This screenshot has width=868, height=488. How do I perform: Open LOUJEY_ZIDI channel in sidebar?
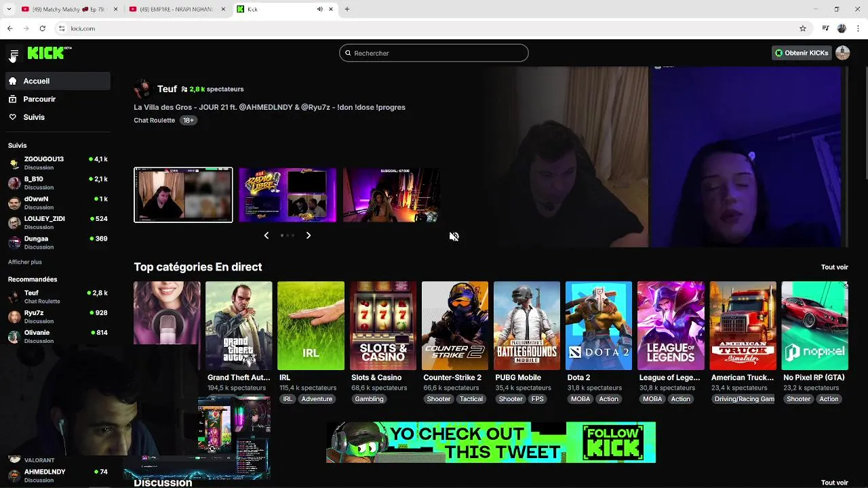point(58,222)
